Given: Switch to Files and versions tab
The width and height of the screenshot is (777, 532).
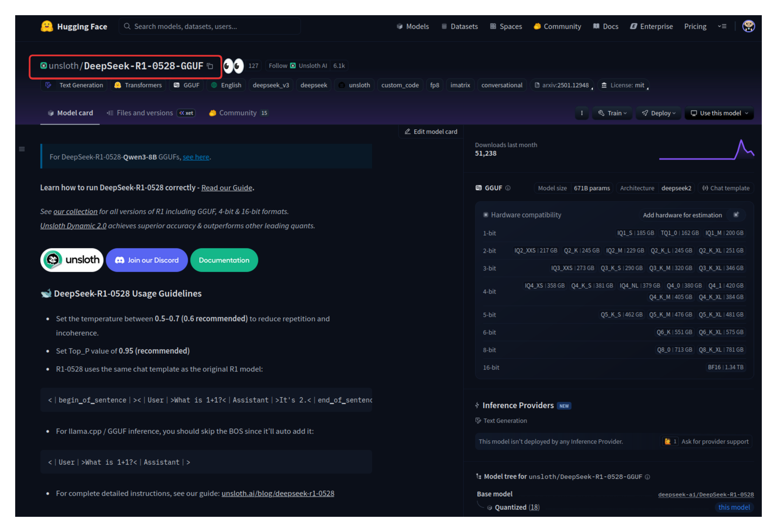Looking at the screenshot, I should (145, 113).
